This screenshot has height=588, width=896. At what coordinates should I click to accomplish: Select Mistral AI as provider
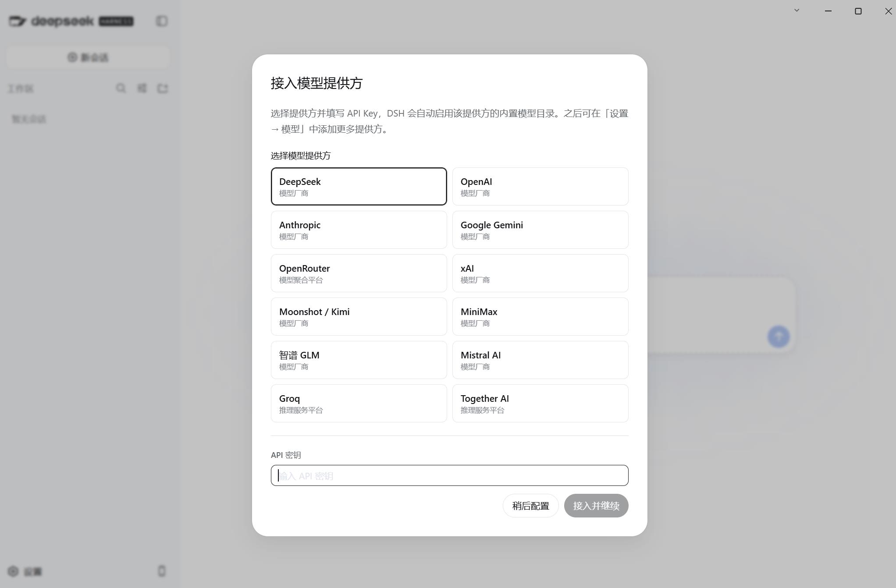[540, 360]
